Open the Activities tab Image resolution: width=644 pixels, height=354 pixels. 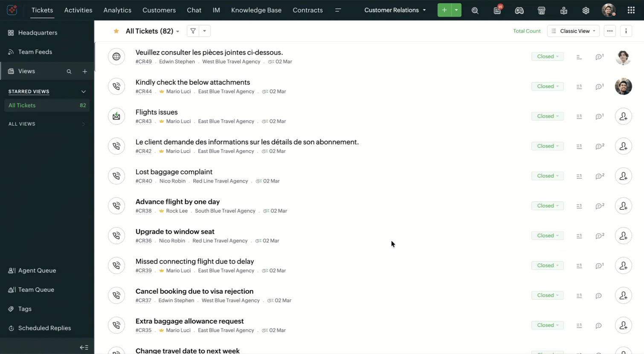[78, 10]
